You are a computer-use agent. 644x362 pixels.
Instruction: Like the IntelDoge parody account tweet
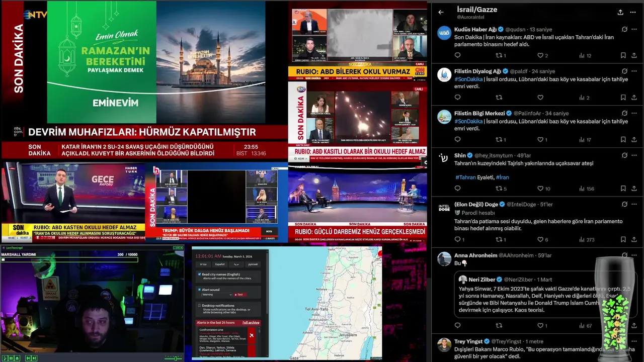click(540, 240)
